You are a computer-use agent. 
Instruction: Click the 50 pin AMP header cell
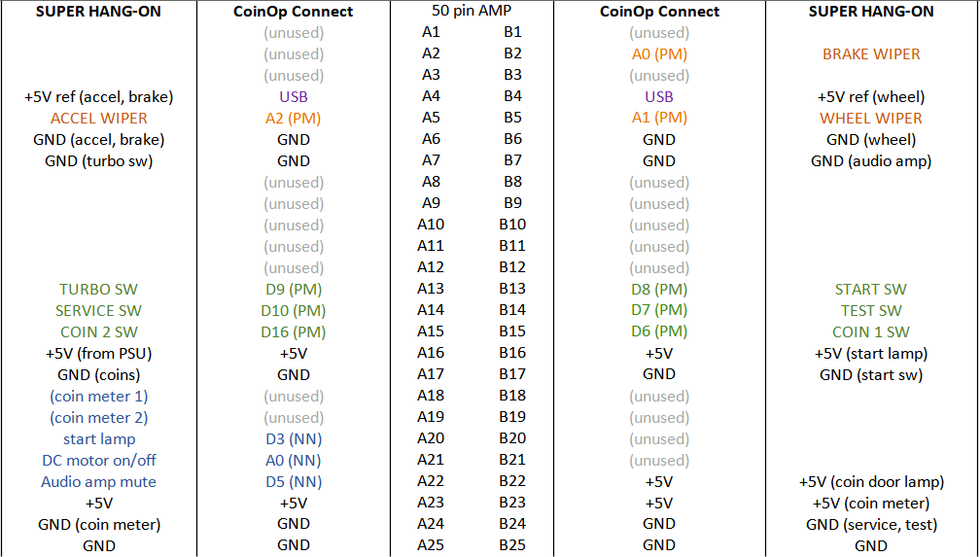pos(472,12)
